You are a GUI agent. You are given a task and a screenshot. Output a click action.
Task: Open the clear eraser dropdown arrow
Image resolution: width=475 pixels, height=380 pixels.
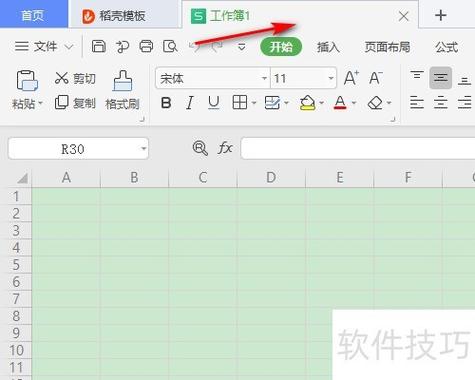coord(389,103)
